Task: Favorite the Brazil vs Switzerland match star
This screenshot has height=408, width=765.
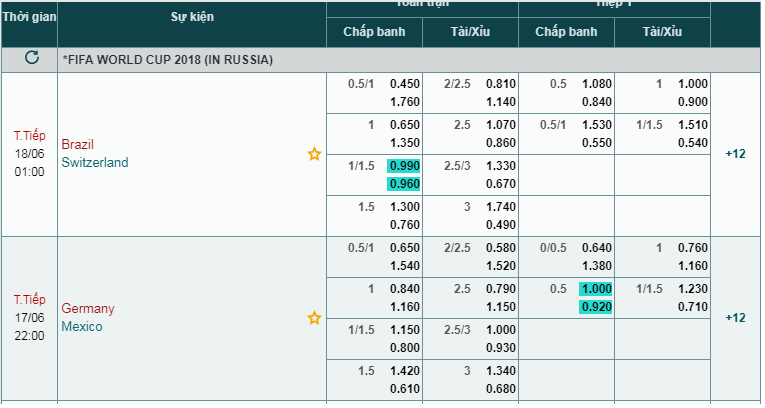Action: tap(314, 154)
